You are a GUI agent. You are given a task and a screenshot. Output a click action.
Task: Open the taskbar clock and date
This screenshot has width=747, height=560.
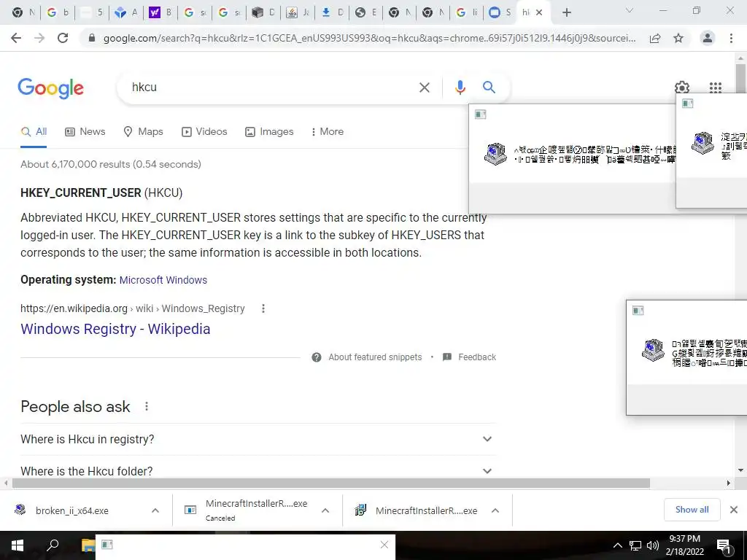tap(684, 545)
